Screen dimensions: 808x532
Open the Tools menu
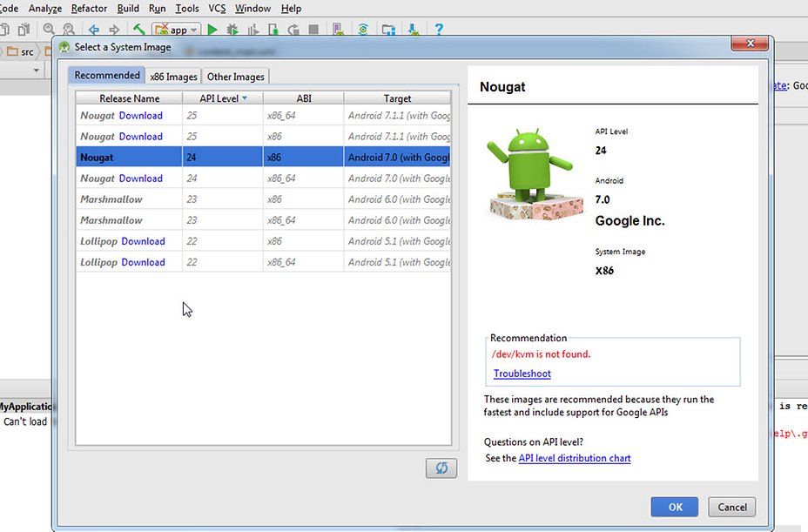[187, 8]
